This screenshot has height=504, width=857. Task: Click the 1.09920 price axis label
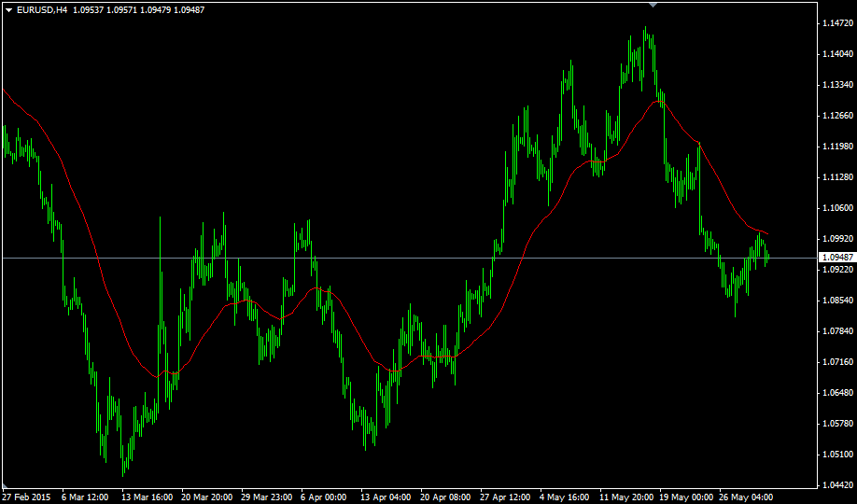(838, 239)
